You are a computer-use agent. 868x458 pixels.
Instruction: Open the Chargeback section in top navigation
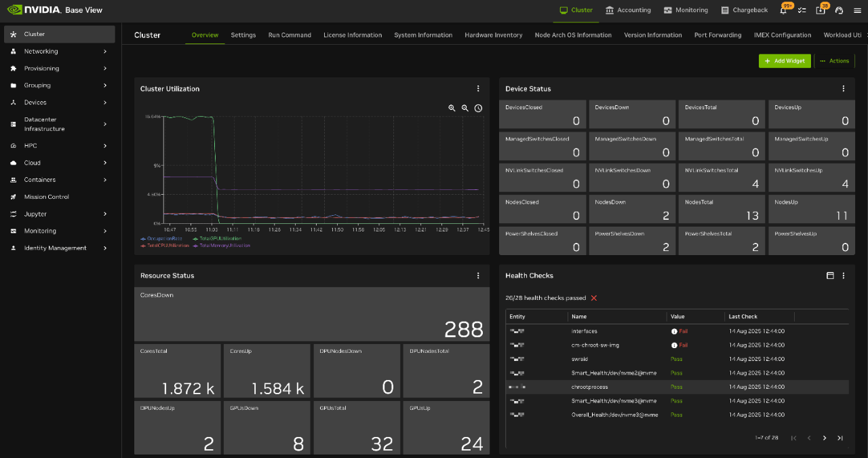click(x=744, y=10)
